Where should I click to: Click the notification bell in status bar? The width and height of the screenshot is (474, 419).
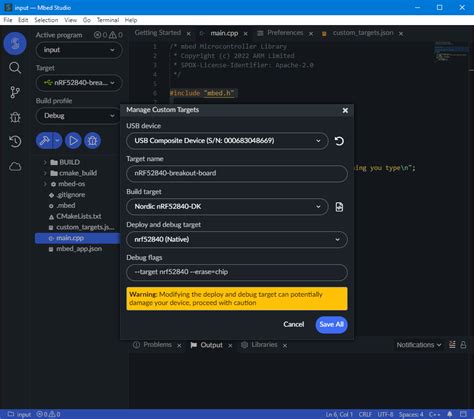pos(450,414)
